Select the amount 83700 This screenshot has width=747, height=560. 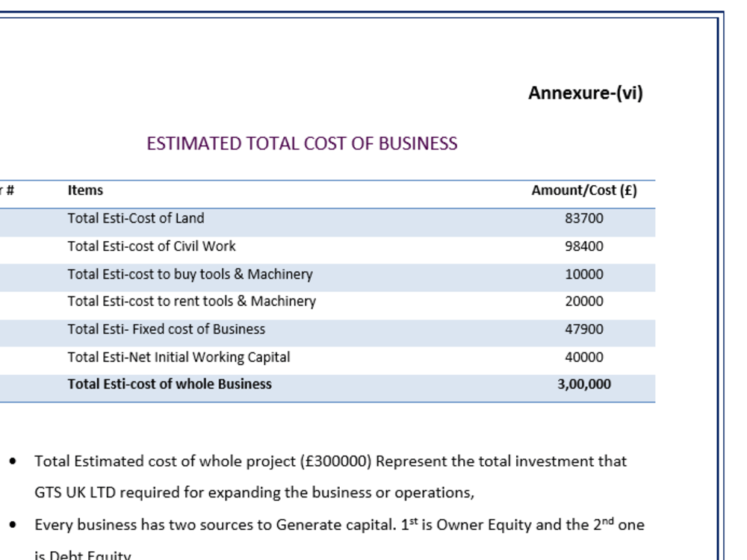pyautogui.click(x=584, y=218)
